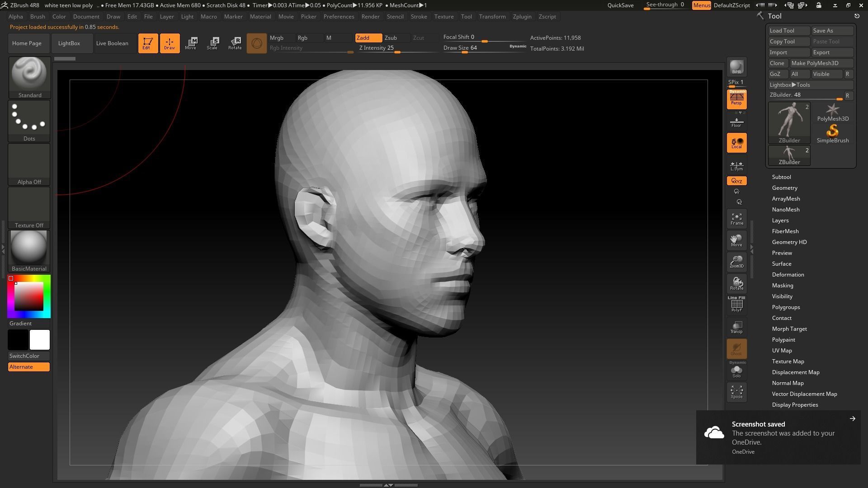Activate the Edit mode icon
This screenshot has width=868, height=488.
[148, 43]
